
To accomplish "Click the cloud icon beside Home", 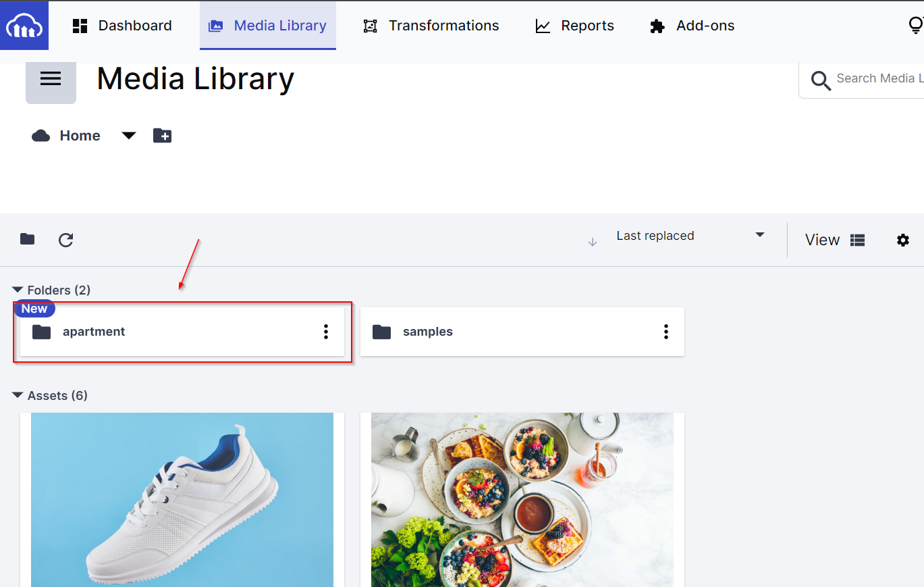I will (41, 136).
